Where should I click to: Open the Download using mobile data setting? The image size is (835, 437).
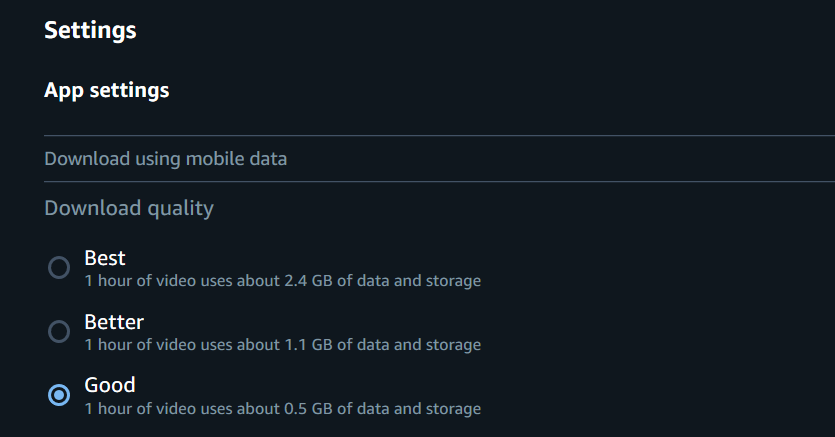tap(166, 159)
